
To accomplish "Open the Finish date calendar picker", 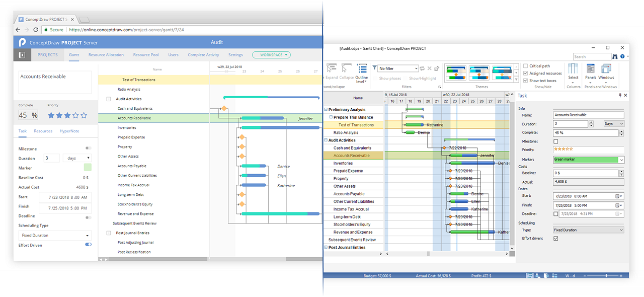I will click(x=618, y=205).
